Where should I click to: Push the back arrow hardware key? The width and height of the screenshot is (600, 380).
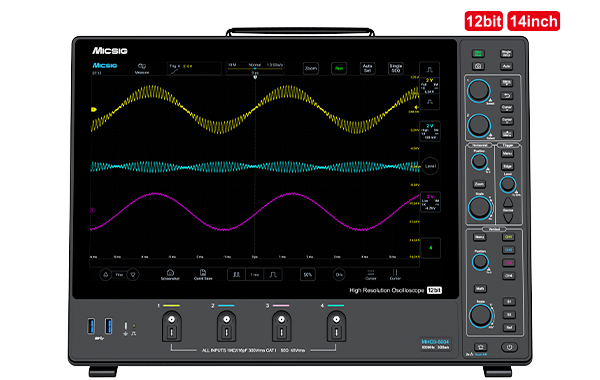pyautogui.click(x=507, y=96)
